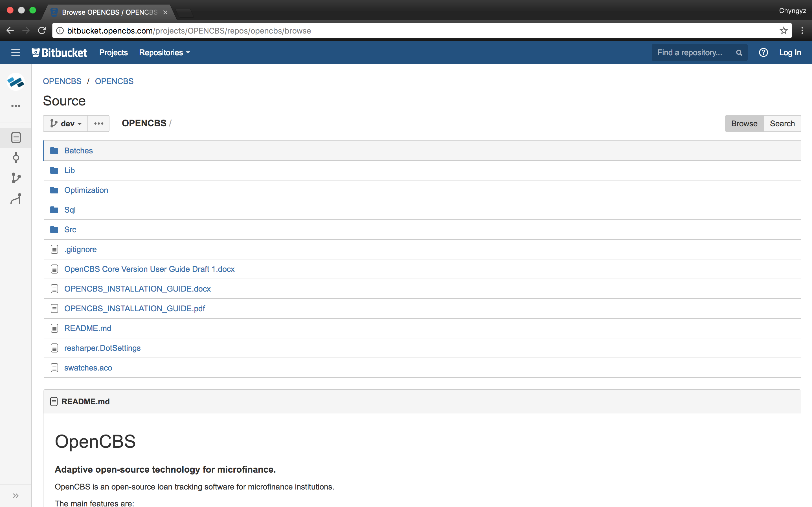Select the Browse OPENCBS browser tab
Image resolution: width=812 pixels, height=507 pixels.
(109, 12)
